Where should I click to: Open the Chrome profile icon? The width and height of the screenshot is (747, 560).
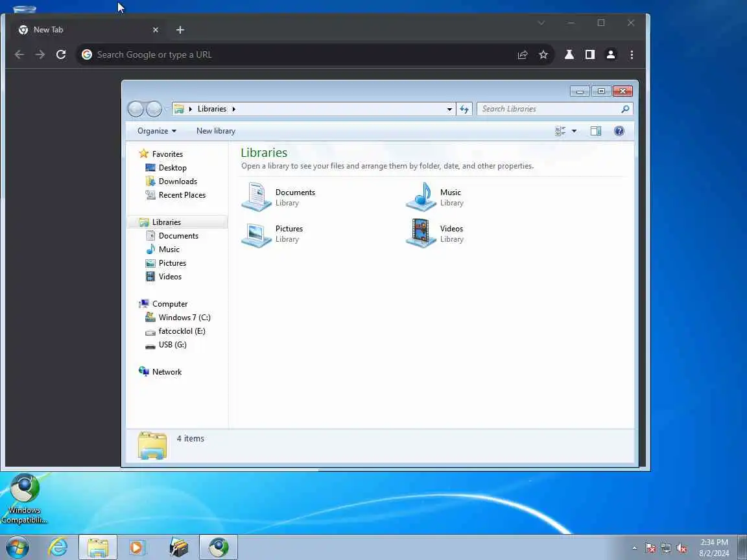coord(611,54)
